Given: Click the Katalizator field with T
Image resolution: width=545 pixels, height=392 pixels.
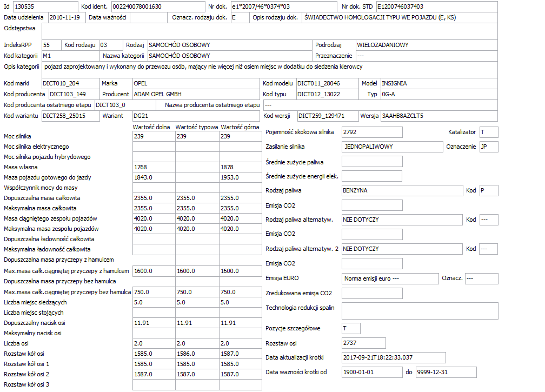Looking at the screenshot, I should pos(489,132).
